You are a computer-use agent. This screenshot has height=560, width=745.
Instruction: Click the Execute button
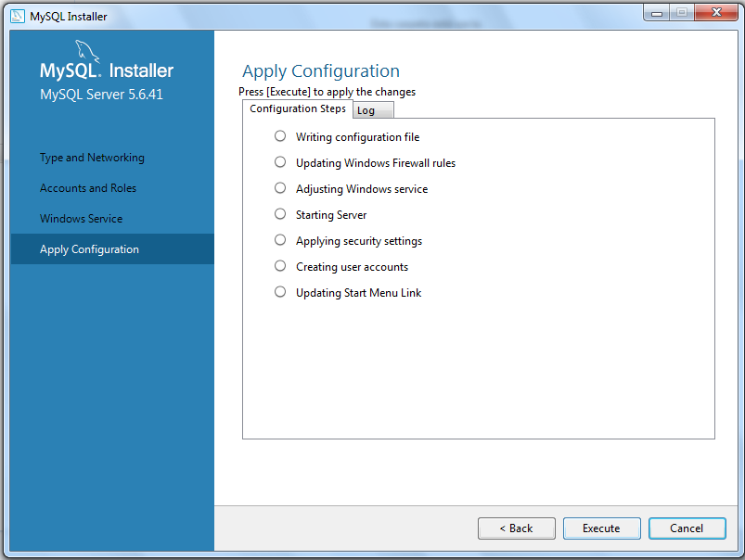point(601,528)
